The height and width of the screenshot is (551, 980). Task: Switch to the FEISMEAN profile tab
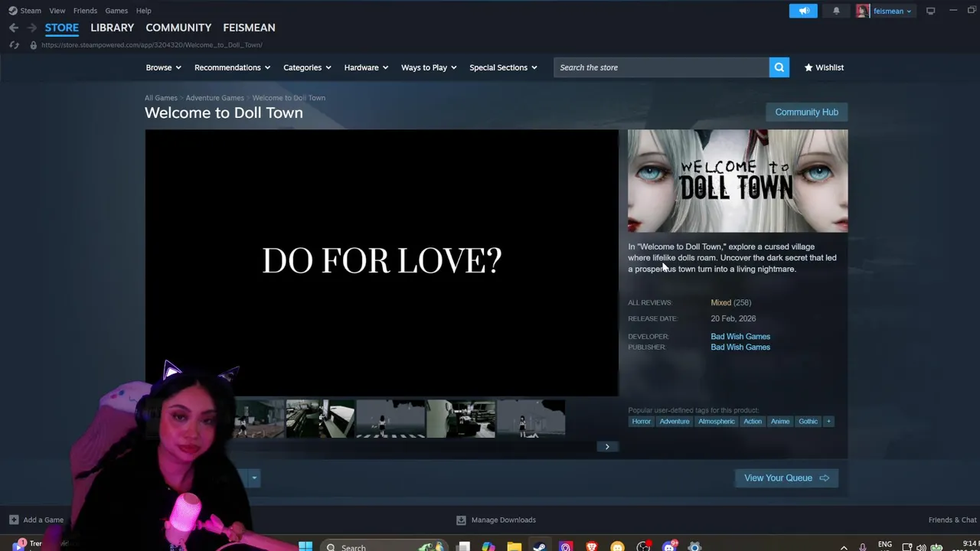click(249, 28)
